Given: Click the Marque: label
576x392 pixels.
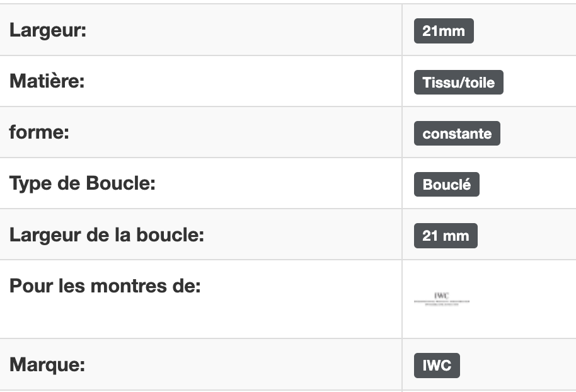Looking at the screenshot, I should point(47,365).
